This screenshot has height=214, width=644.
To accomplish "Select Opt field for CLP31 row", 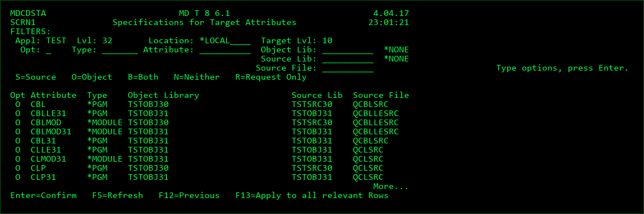I will click(18, 178).
